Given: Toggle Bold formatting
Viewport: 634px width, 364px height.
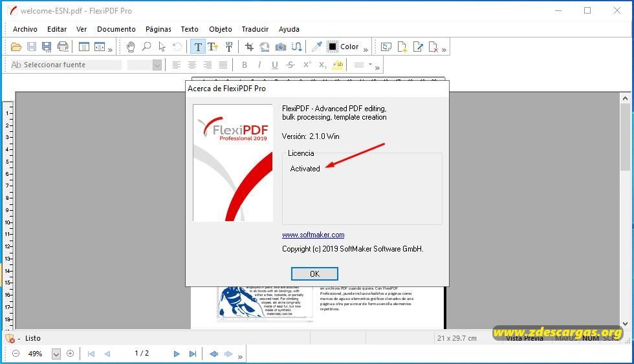Looking at the screenshot, I should pyautogui.click(x=245, y=65).
